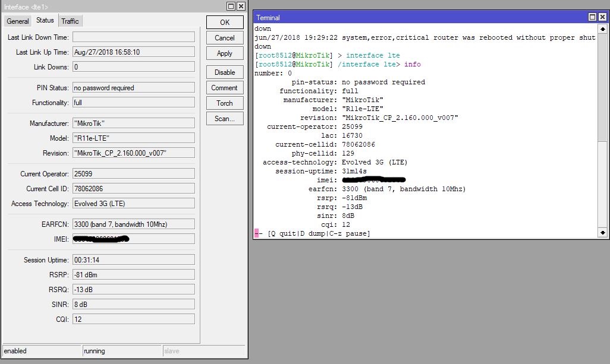
Task: Close the Terminal window
Action: (603, 17)
